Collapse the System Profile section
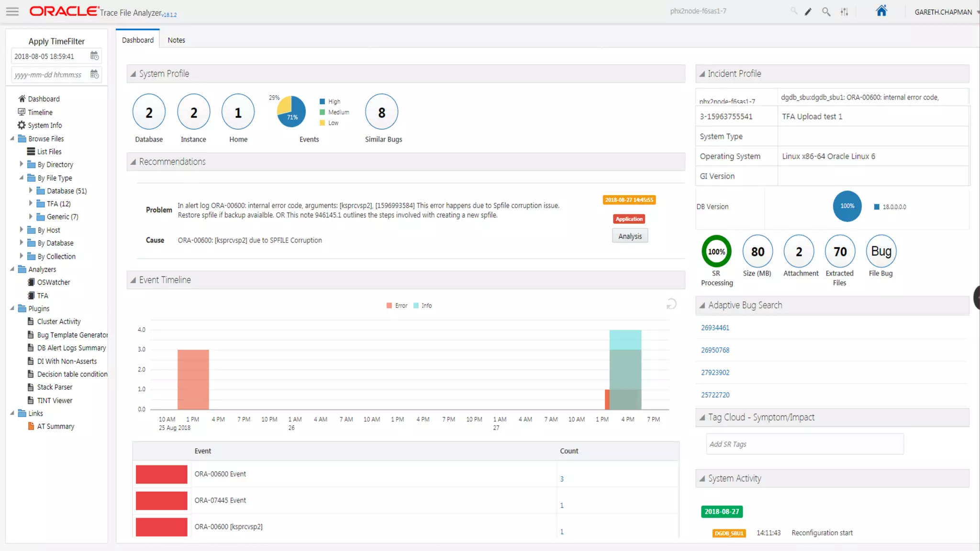Viewport: 980px width, 551px height. 134,74
